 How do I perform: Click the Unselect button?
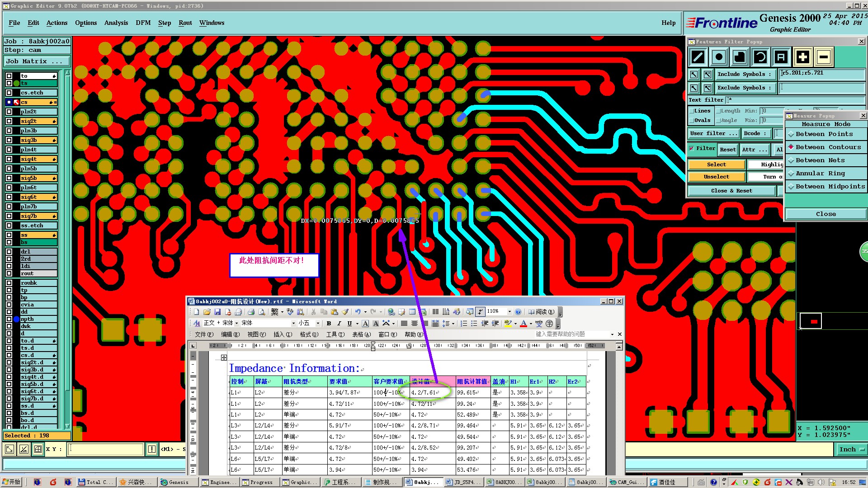[716, 177]
